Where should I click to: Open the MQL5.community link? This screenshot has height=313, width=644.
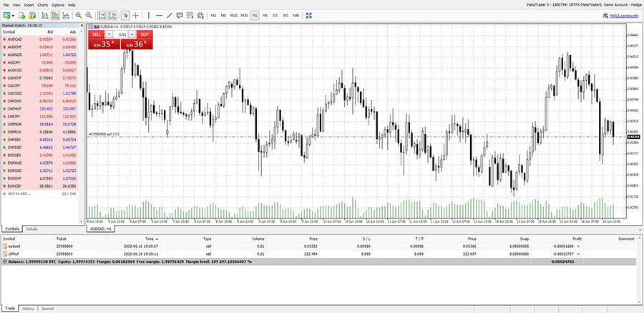[621, 15]
